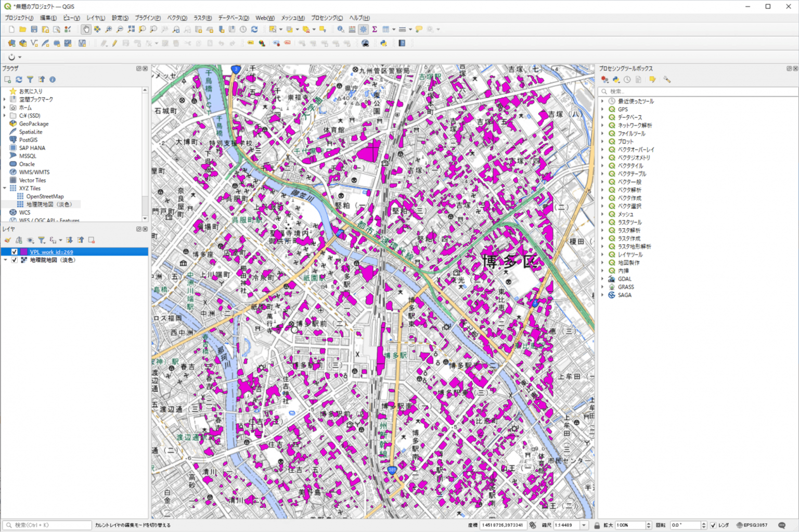This screenshot has width=799, height=532.
Task: Toggle the Processing Toolbox gear icon
Action: [363, 30]
